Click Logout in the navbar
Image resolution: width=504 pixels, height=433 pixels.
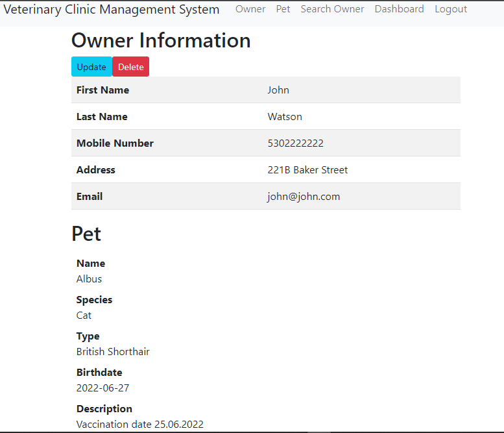click(x=451, y=9)
